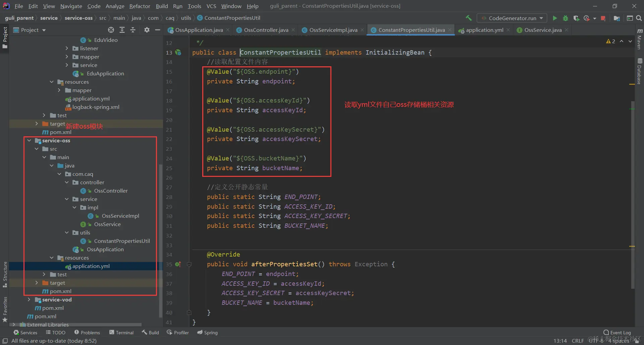Screen dimensions: 644x345
Task: Open the Spring tool window
Action: (x=207, y=333)
